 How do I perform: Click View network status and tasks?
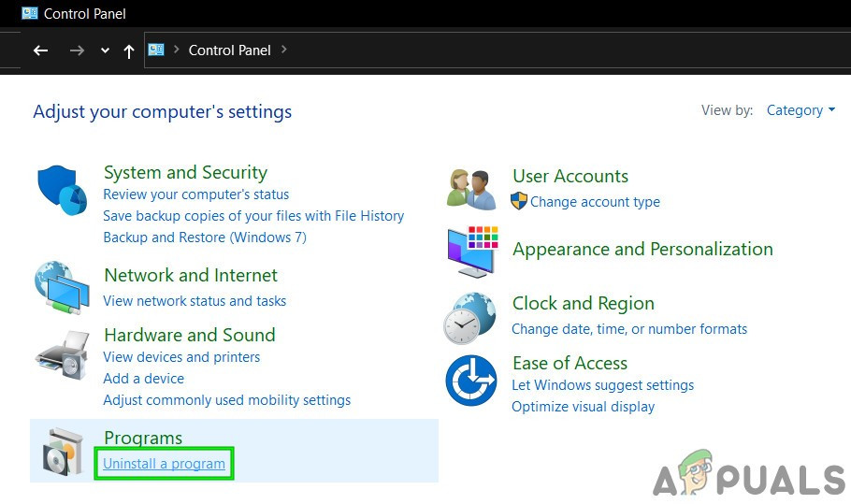pos(195,301)
